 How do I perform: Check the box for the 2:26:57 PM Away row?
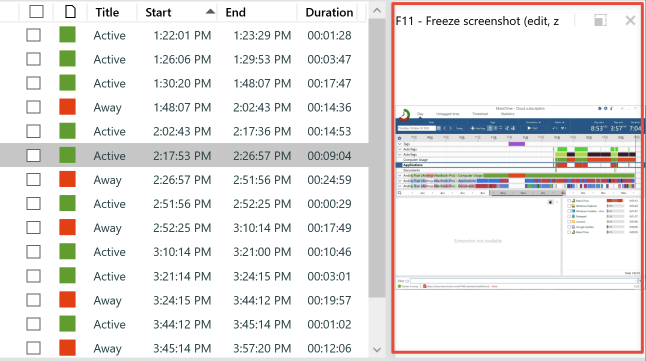pos(33,180)
